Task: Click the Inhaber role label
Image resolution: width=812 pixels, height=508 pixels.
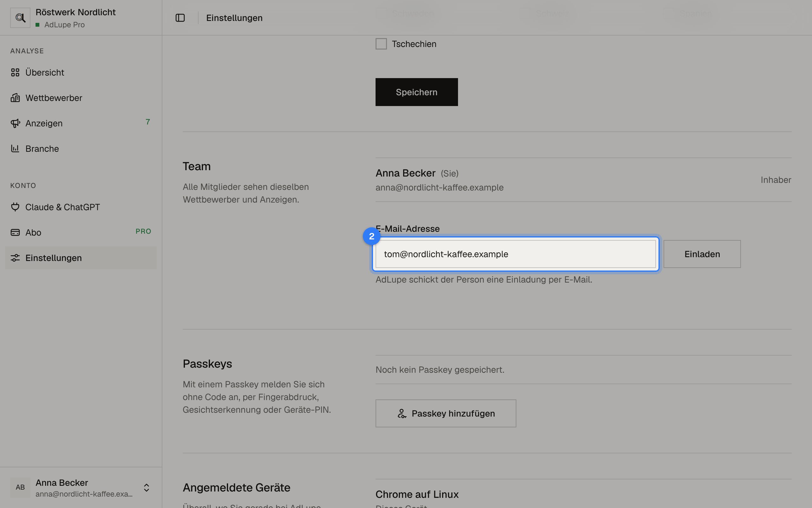Action: [x=776, y=180]
